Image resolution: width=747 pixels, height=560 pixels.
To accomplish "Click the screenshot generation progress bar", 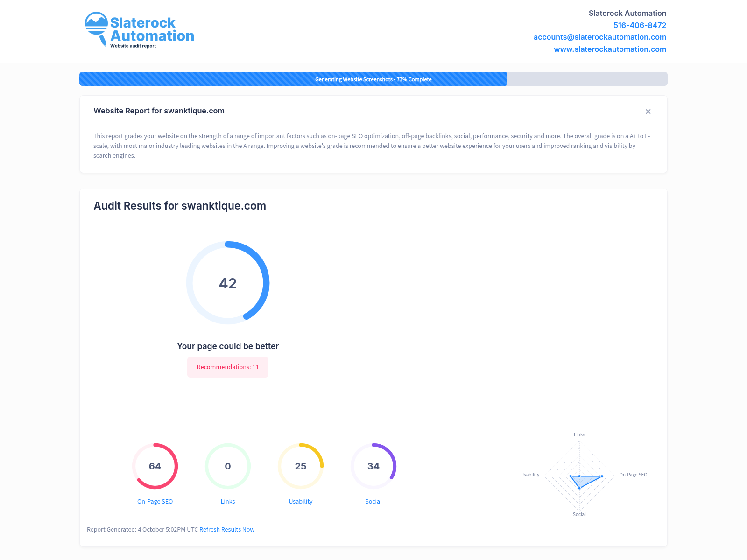I will pyautogui.click(x=373, y=79).
